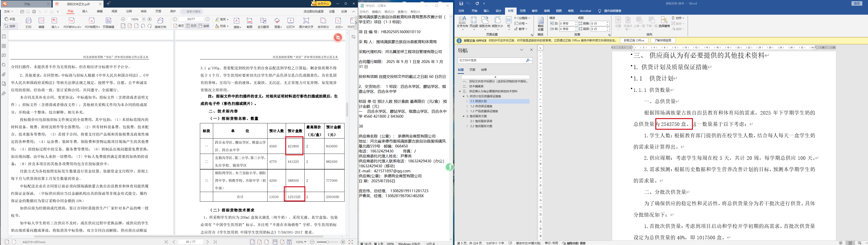
Task: Open the PDF to image converter
Action: 92,23
